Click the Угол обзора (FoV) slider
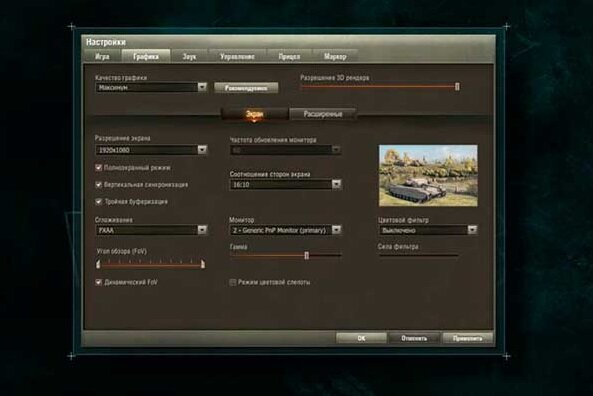The width and height of the screenshot is (593, 396). tap(151, 264)
